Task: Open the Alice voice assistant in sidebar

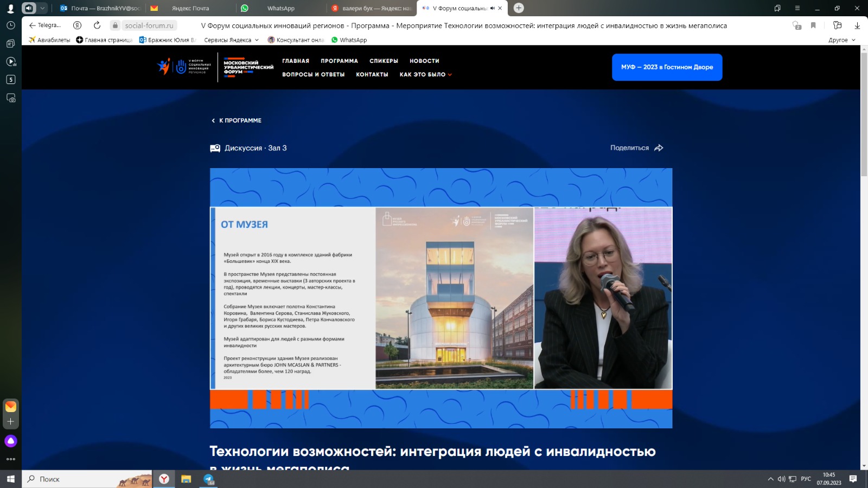Action: pos(11,441)
